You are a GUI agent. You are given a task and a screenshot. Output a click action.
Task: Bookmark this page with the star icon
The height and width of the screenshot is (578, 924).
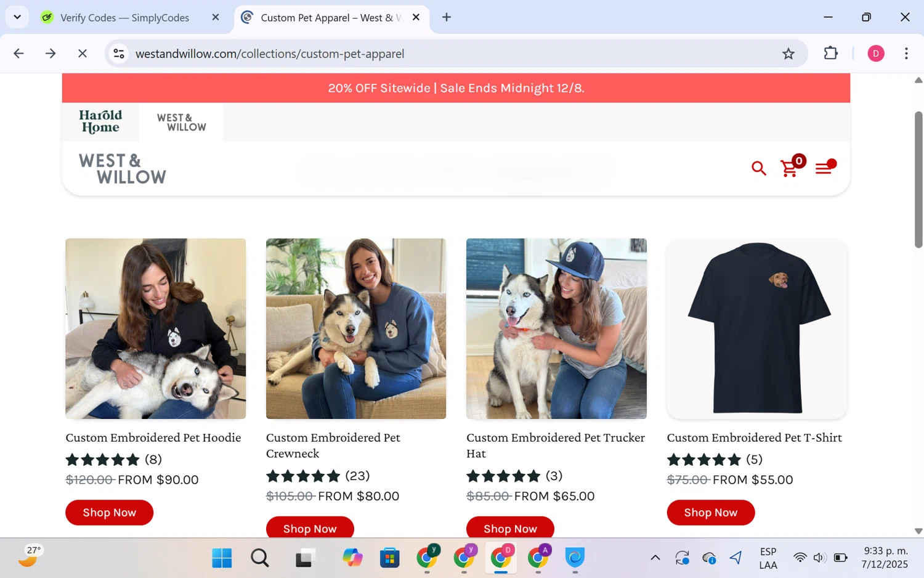(788, 54)
